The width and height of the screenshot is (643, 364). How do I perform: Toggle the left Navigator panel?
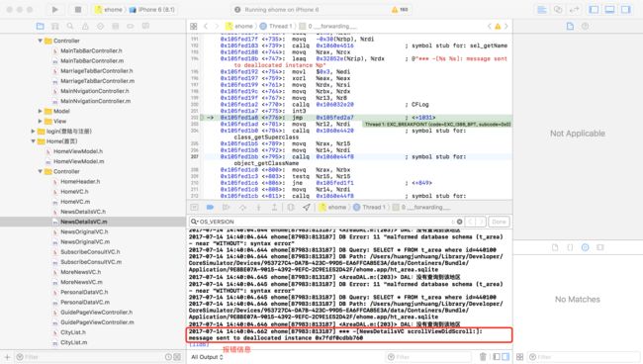tap(594, 10)
